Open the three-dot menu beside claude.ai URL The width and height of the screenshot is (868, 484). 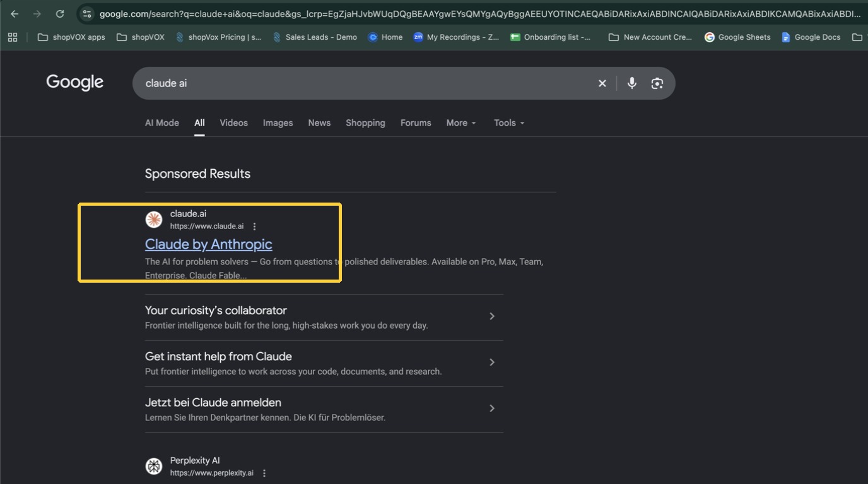coord(254,227)
